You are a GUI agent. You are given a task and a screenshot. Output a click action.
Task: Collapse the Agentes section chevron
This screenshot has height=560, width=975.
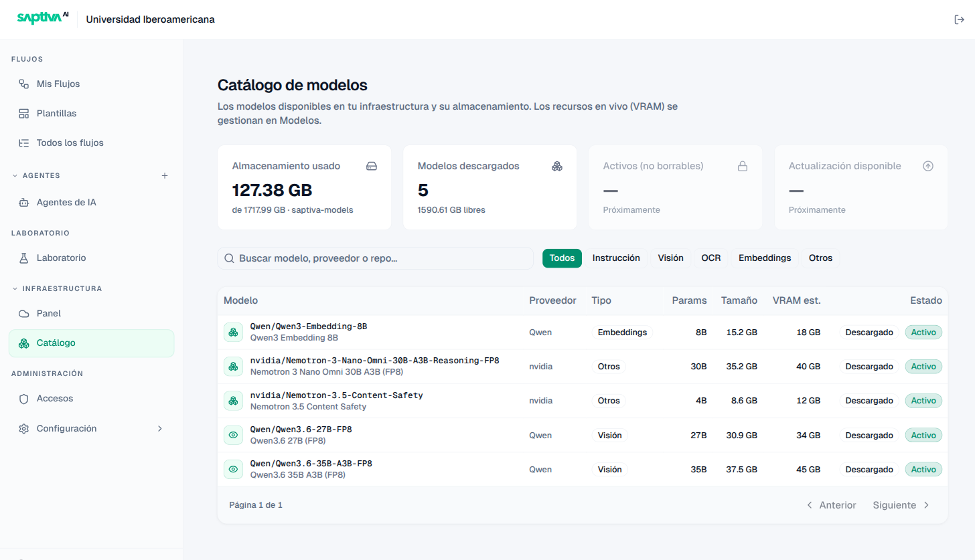(x=15, y=176)
